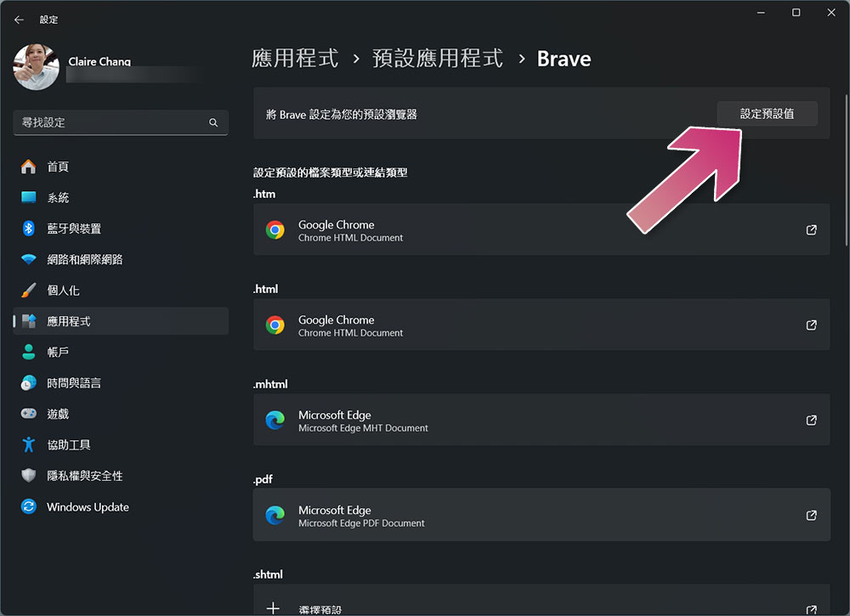Click the Chrome icon in the .html row

tap(275, 325)
